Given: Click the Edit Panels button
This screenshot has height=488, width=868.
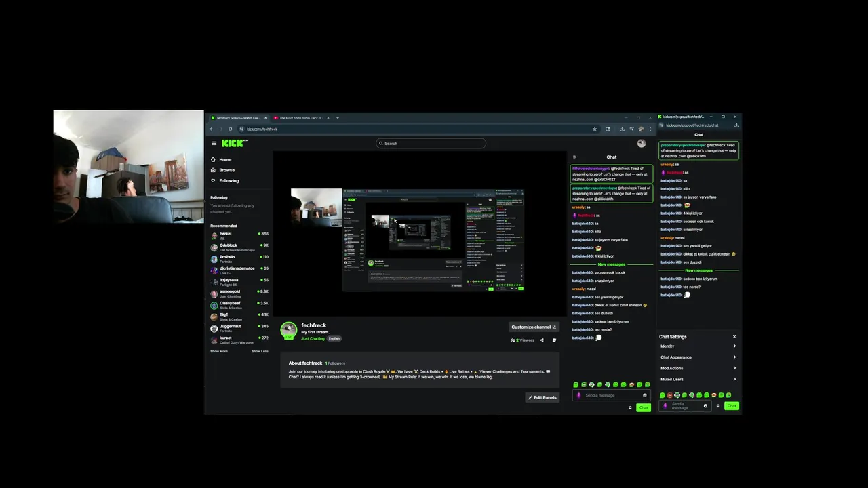Looking at the screenshot, I should [x=542, y=397].
